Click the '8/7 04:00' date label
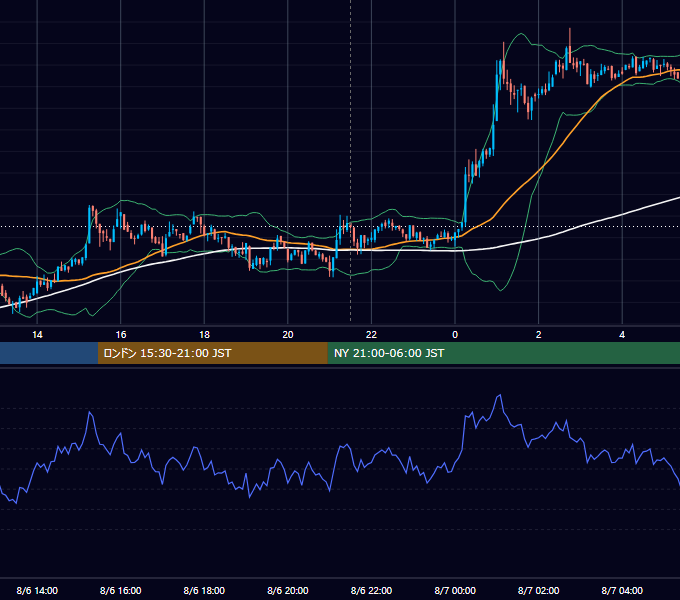Viewport: 680px width, 600px height. click(x=622, y=590)
